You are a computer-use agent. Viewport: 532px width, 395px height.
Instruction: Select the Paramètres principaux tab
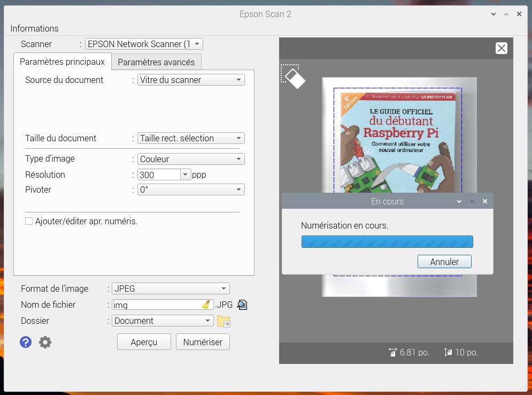click(63, 62)
